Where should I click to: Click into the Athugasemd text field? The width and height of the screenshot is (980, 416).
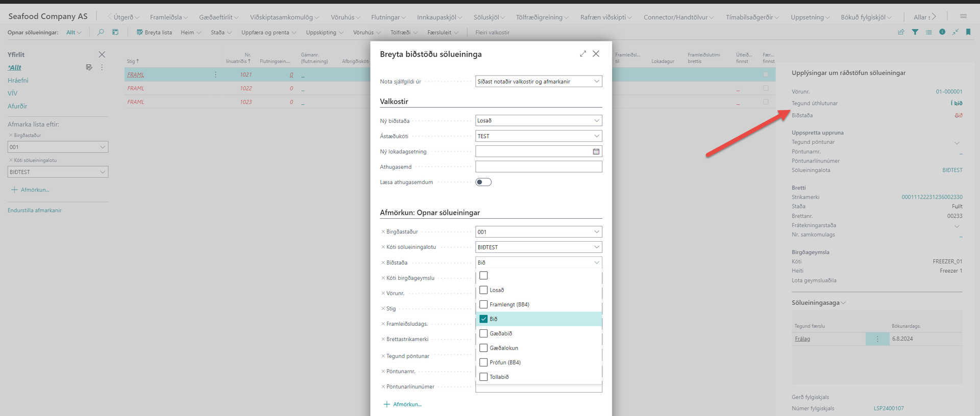pos(538,167)
